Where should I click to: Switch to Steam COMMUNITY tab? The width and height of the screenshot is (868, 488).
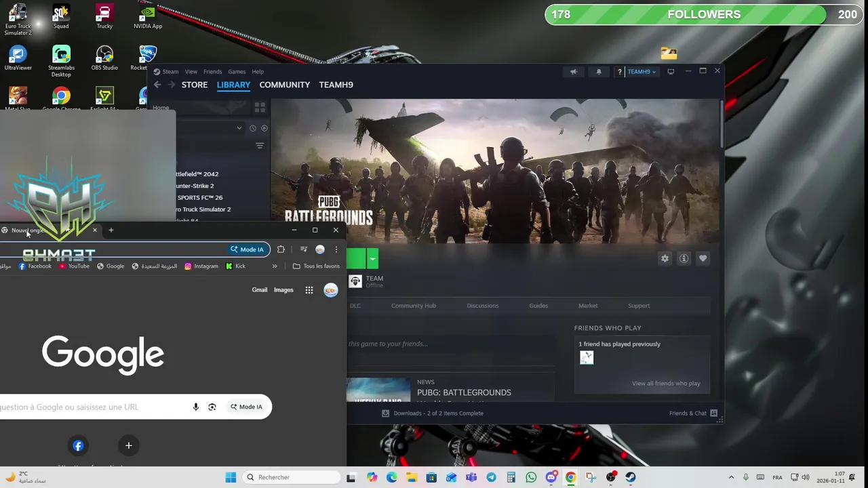(285, 85)
